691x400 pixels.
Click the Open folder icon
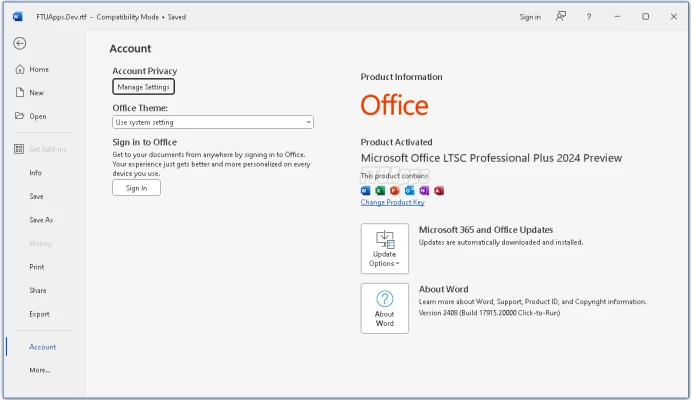coord(19,116)
